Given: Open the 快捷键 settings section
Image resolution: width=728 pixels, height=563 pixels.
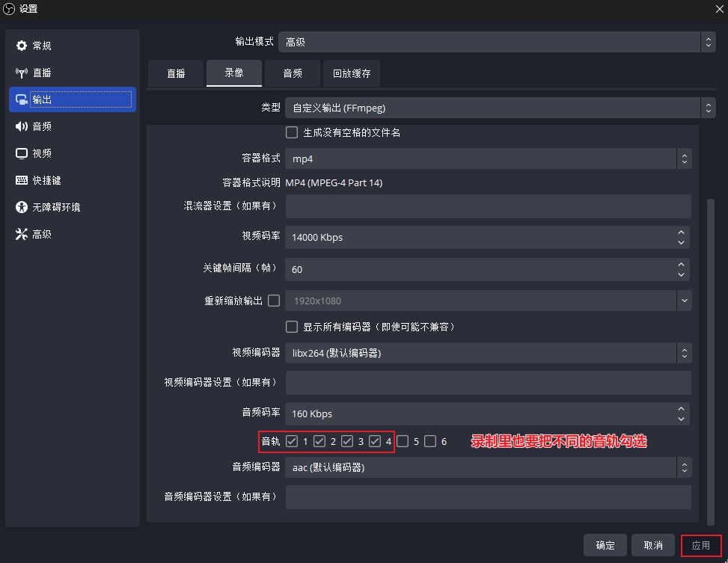Looking at the screenshot, I should (38, 179).
